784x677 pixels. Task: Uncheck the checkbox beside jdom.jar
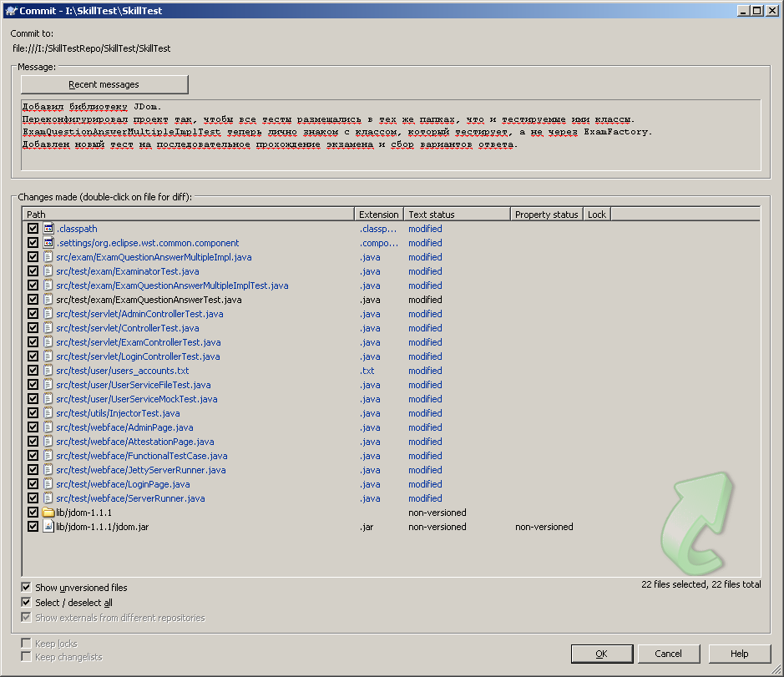coord(33,526)
